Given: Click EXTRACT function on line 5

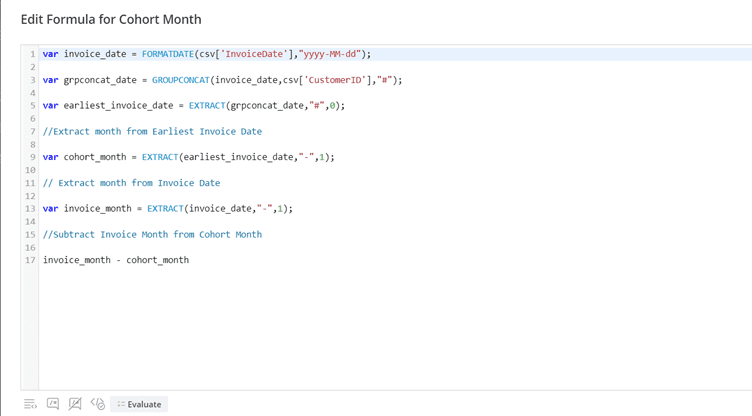Looking at the screenshot, I should coord(207,106).
